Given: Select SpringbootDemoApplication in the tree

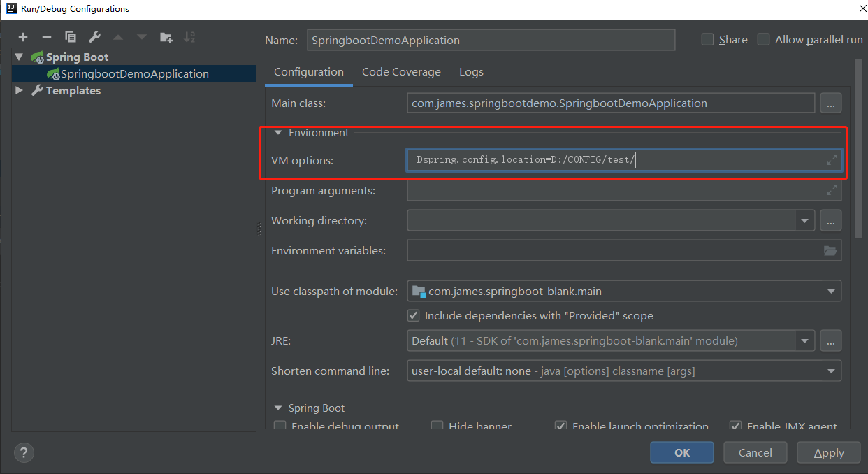Looking at the screenshot, I should [134, 73].
